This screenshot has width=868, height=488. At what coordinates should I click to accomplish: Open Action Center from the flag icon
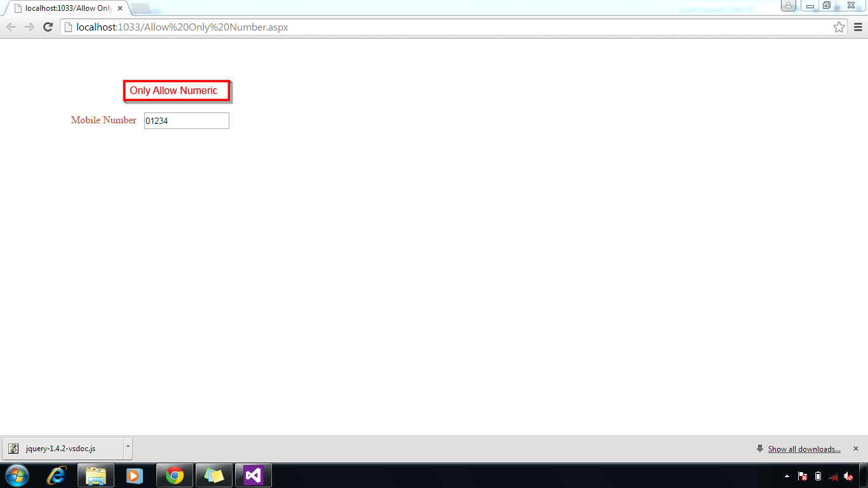pos(802,475)
